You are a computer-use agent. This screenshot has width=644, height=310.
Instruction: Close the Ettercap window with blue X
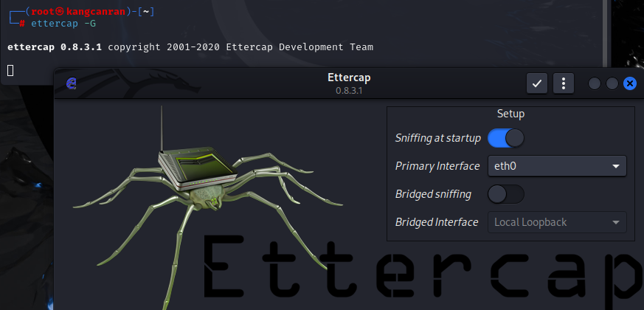pos(630,83)
